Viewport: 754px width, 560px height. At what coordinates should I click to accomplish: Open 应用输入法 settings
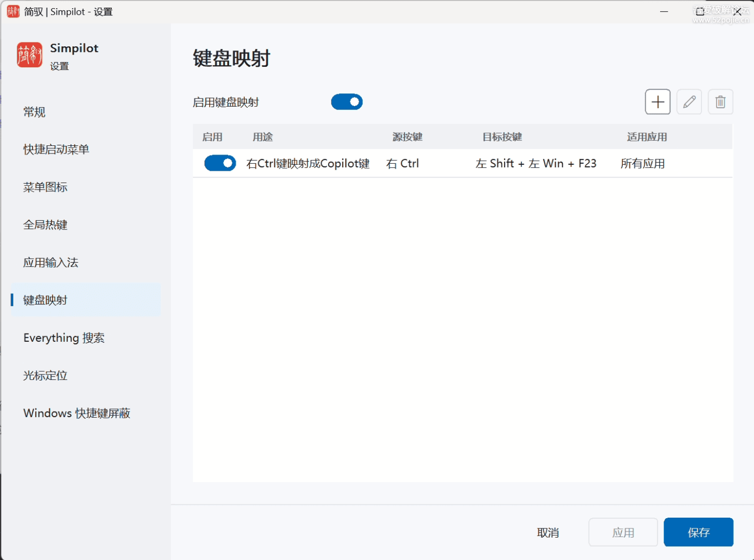coord(86,263)
